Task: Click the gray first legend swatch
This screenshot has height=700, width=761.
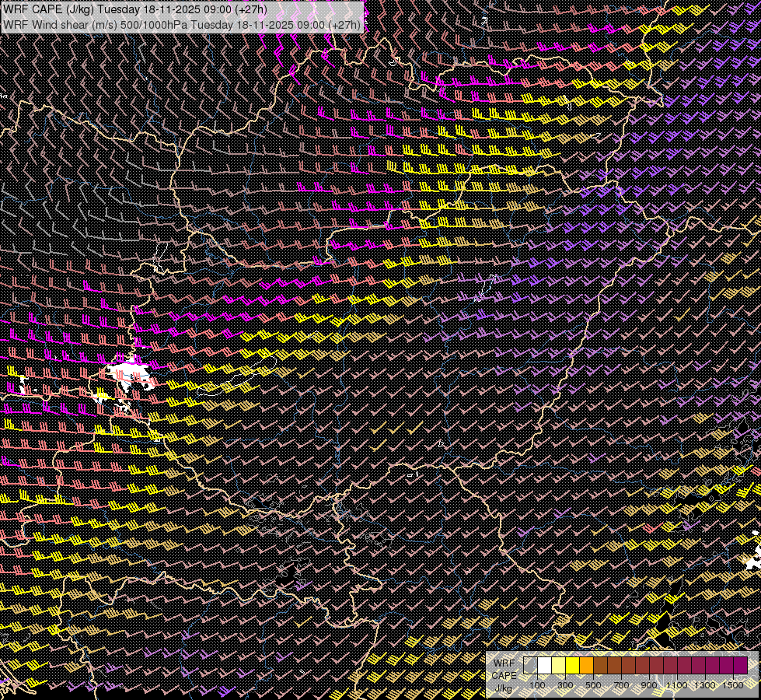Action: coord(530,665)
